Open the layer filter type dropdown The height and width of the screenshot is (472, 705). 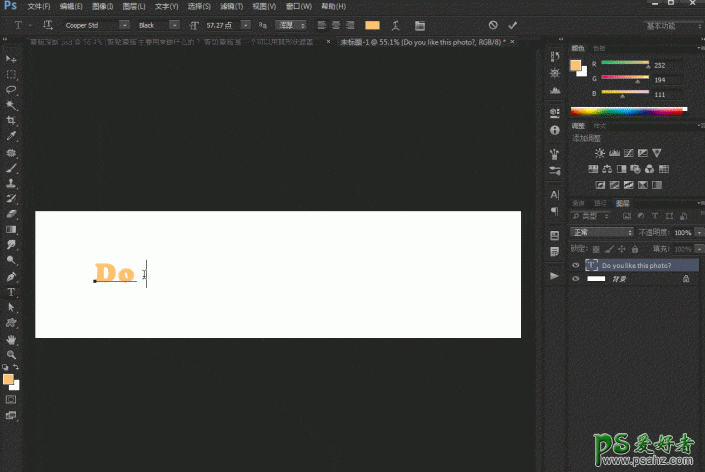(x=590, y=216)
